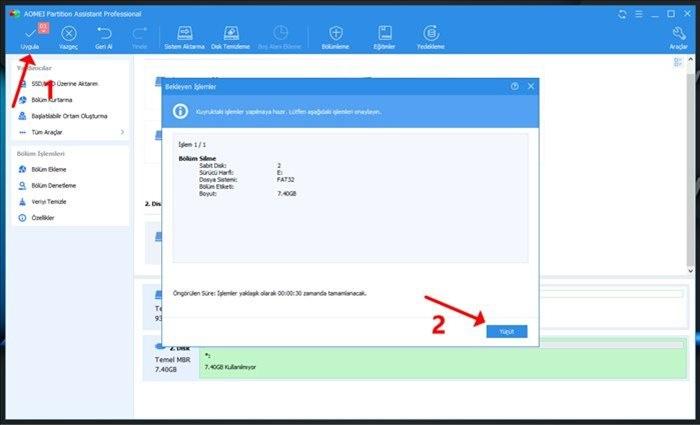Expand the Tüm Araçlar submenu arrow
Screen dimensions: 700x425
click(x=122, y=131)
